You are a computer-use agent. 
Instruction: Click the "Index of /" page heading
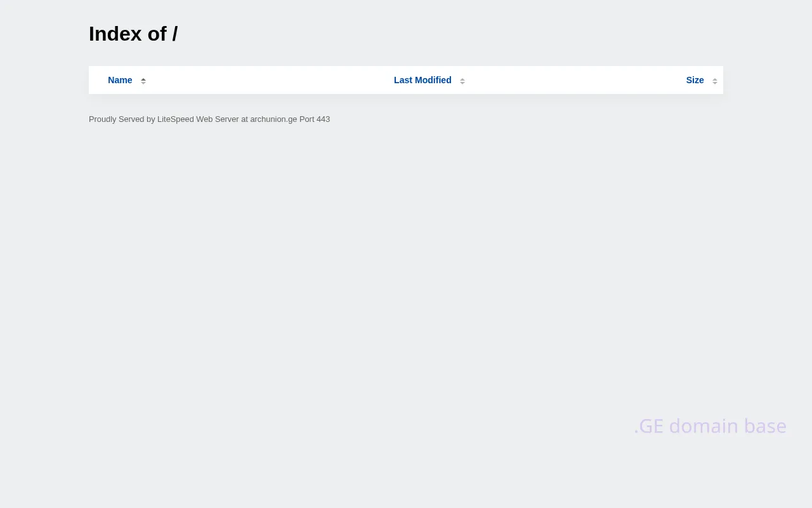[x=133, y=34]
